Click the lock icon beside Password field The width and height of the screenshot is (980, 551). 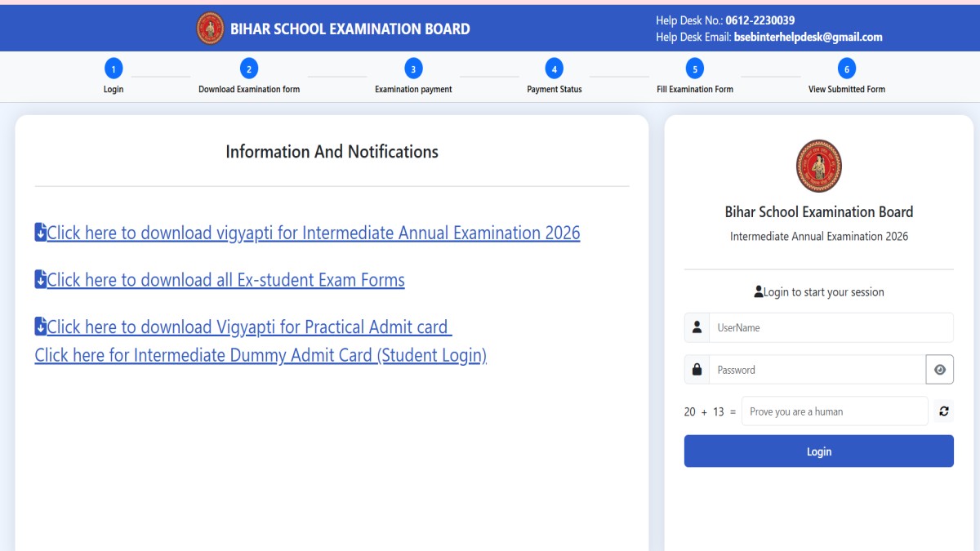(697, 370)
